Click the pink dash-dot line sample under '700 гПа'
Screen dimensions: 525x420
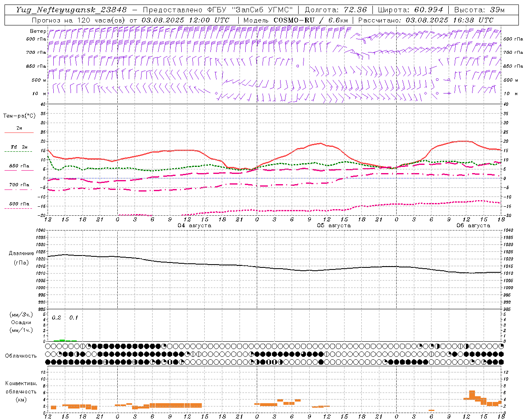tap(19, 190)
